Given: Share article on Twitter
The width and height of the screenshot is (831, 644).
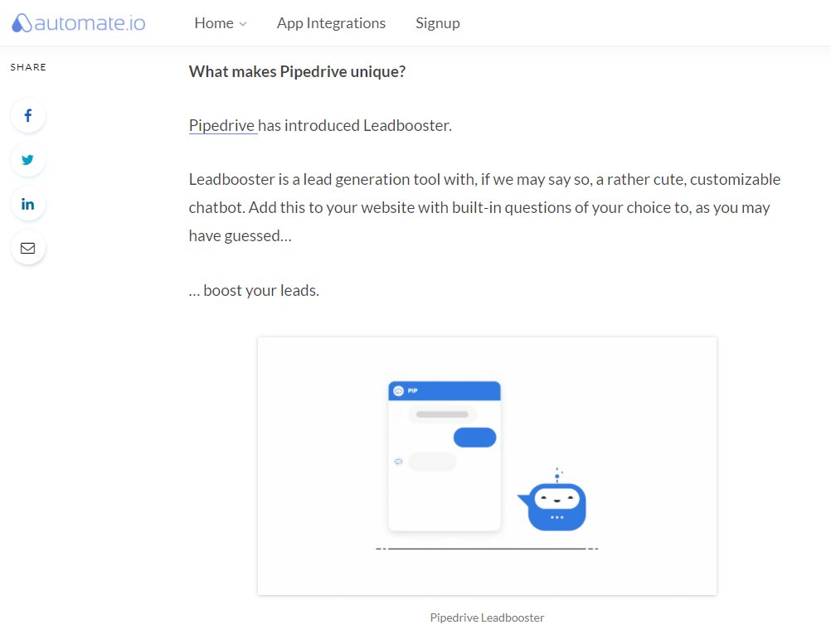Looking at the screenshot, I should [28, 159].
